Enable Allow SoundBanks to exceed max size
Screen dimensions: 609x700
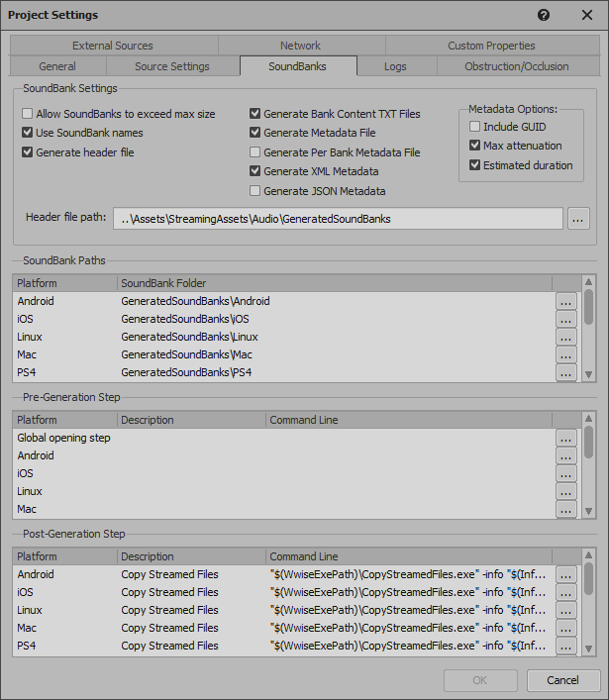point(28,114)
